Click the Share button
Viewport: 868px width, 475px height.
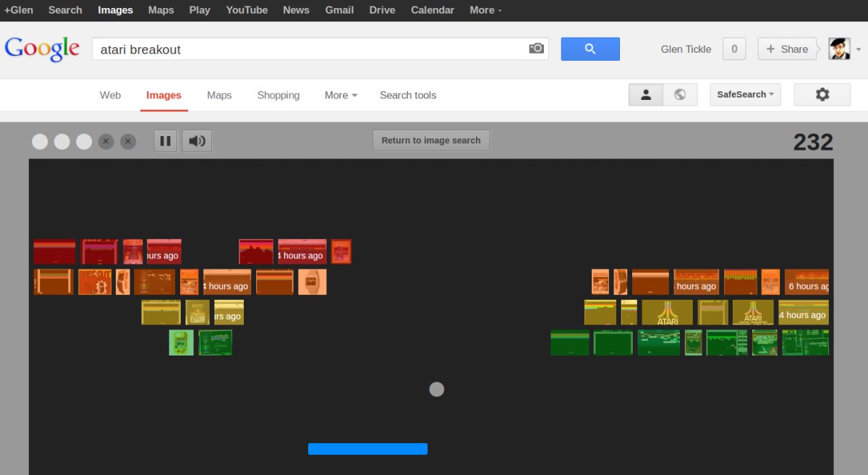(787, 49)
